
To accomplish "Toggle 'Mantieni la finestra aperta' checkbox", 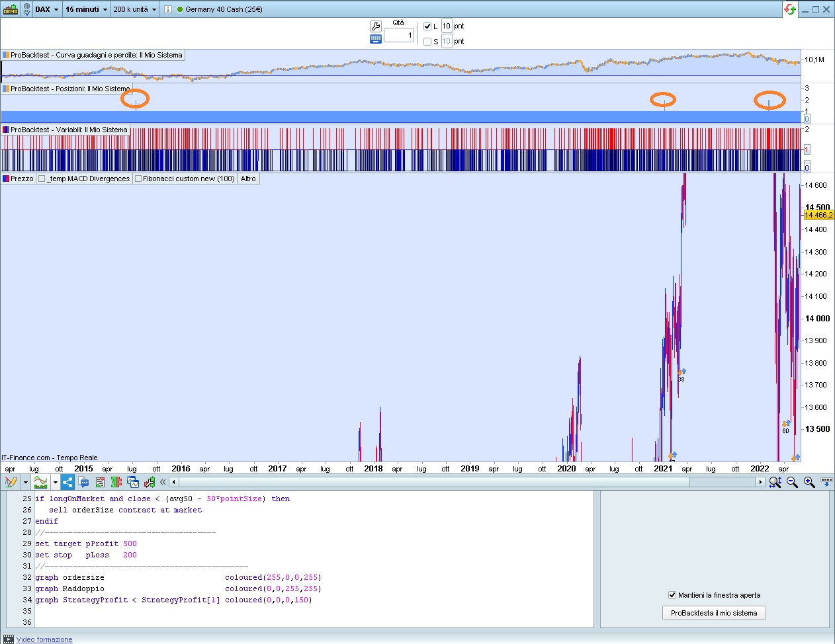I will click(x=672, y=595).
